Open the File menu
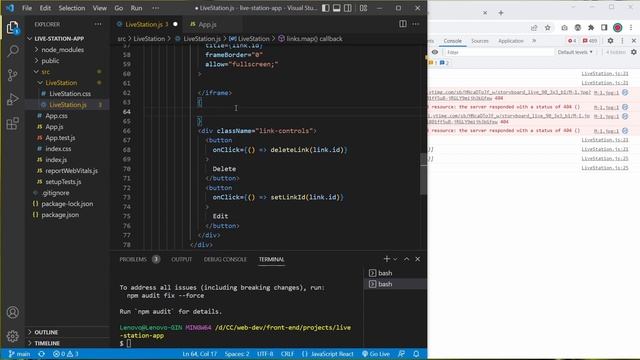Viewport: 640px width, 360px height. (x=27, y=8)
